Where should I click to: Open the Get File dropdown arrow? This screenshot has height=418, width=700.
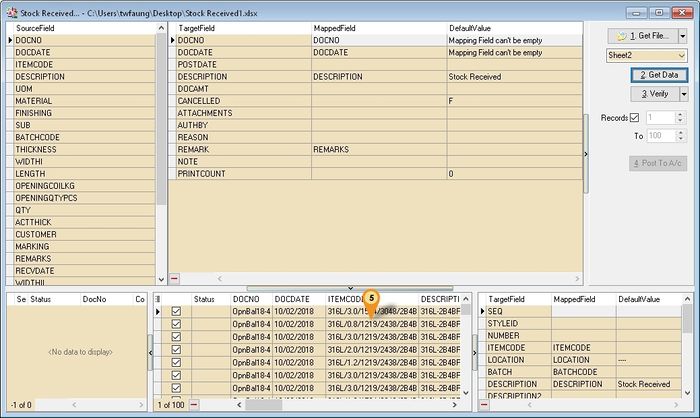pos(682,35)
